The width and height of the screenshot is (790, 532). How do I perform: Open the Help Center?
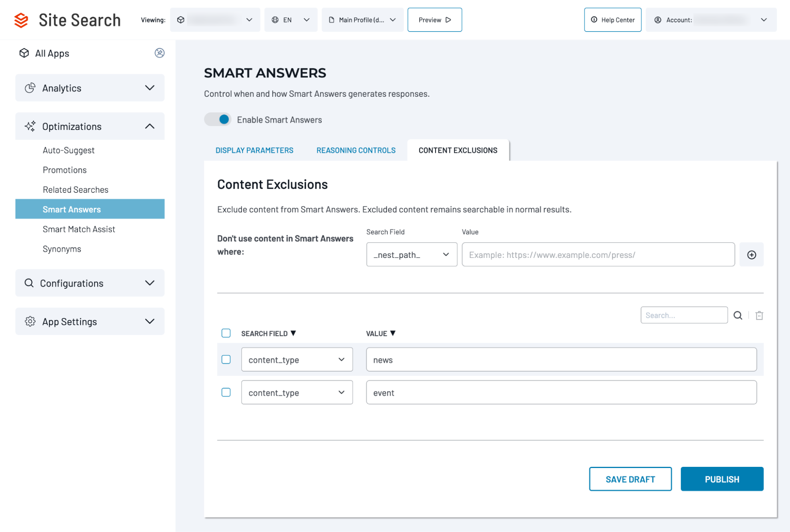click(613, 20)
